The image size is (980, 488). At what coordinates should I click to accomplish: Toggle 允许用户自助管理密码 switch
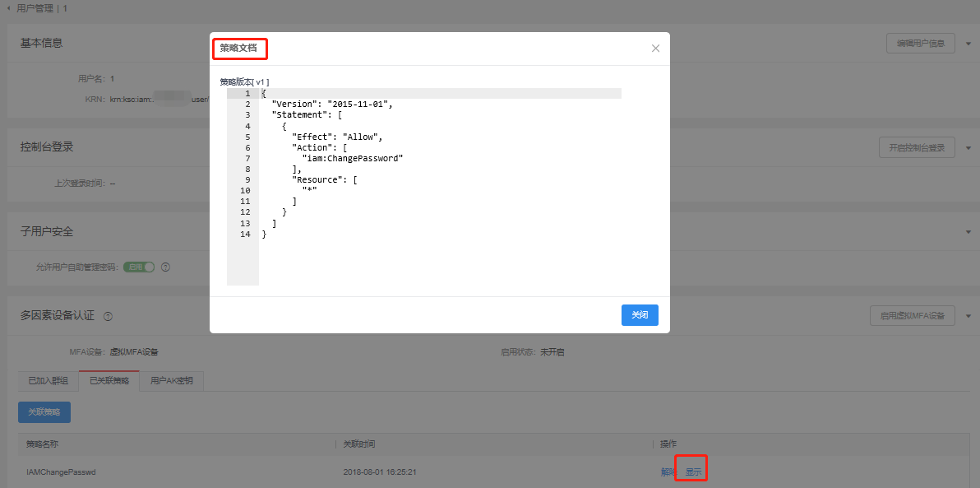(139, 267)
